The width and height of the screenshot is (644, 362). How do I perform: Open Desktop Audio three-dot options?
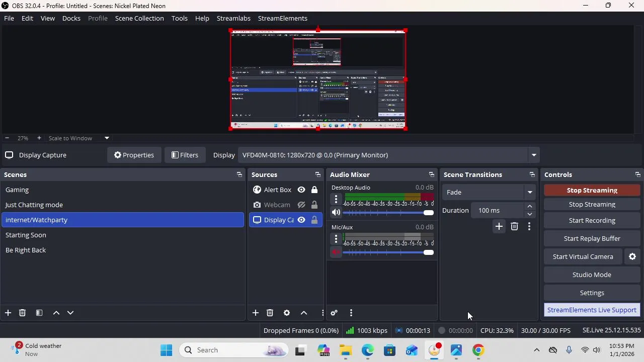tap(336, 199)
